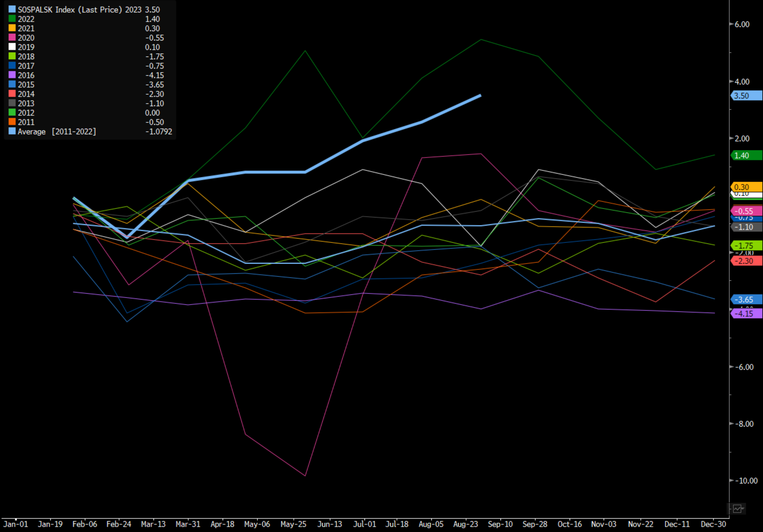Image resolution: width=763 pixels, height=532 pixels.
Task: Click the -10.00 y-axis label
Action: coord(746,481)
